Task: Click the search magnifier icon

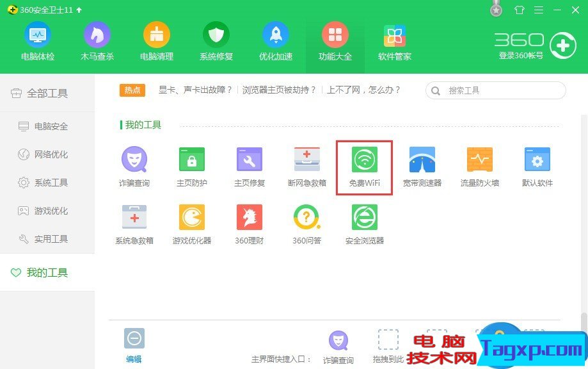Action: (435, 91)
